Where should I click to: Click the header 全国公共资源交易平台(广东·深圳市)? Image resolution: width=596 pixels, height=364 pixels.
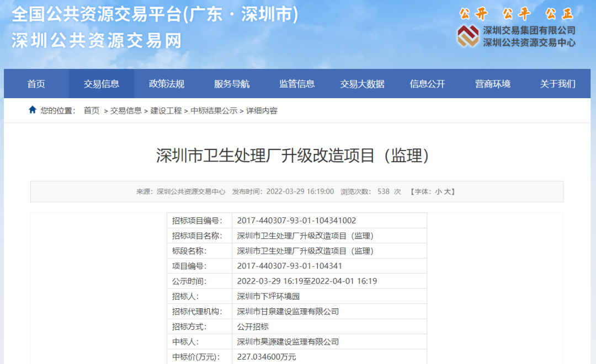click(x=155, y=14)
